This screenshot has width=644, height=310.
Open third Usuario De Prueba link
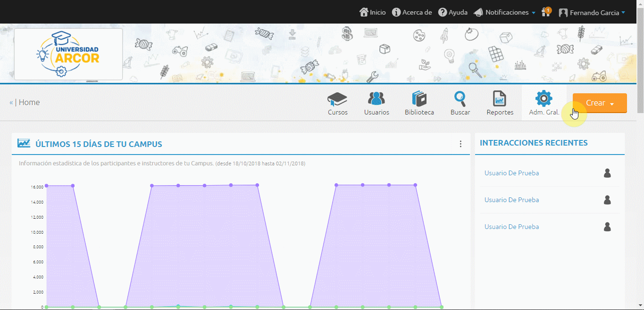pos(511,227)
